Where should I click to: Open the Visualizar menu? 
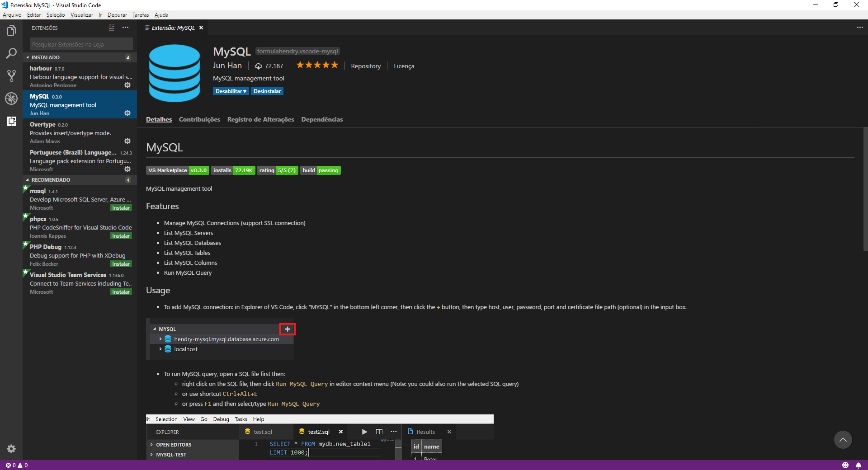(x=81, y=15)
